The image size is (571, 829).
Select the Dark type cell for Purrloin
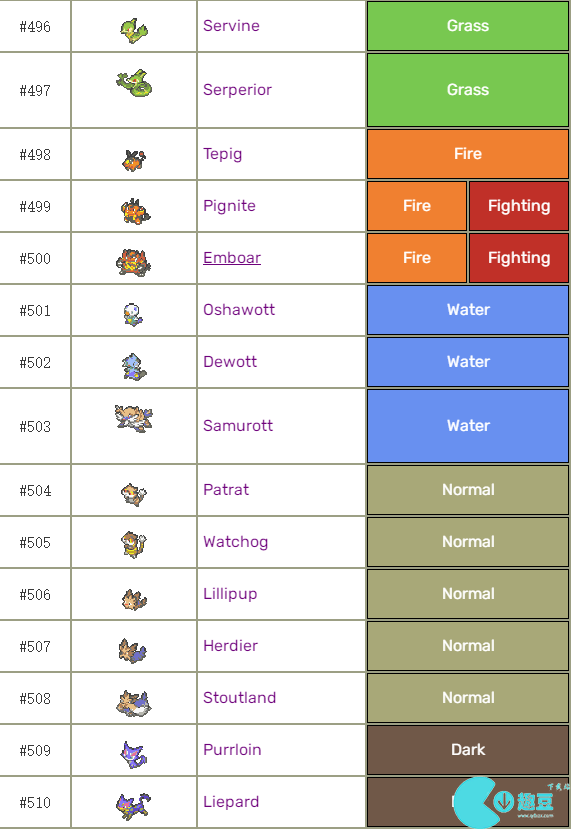click(x=468, y=750)
